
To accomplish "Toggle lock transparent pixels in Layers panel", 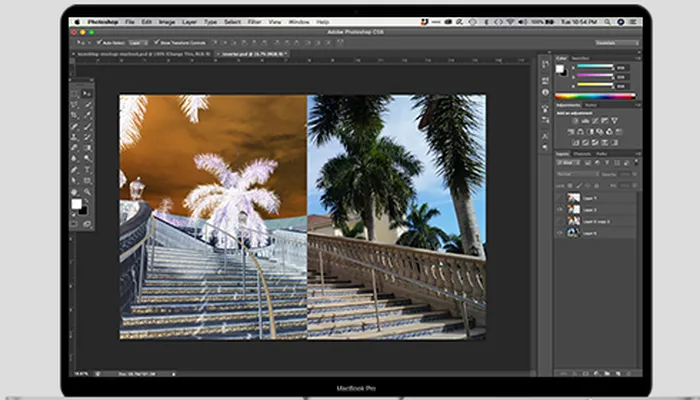I will tap(570, 185).
